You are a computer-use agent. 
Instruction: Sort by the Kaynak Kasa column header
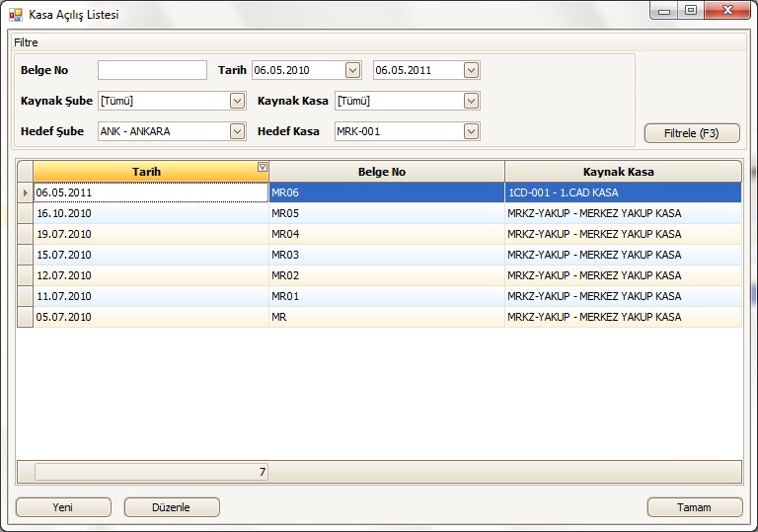point(623,172)
